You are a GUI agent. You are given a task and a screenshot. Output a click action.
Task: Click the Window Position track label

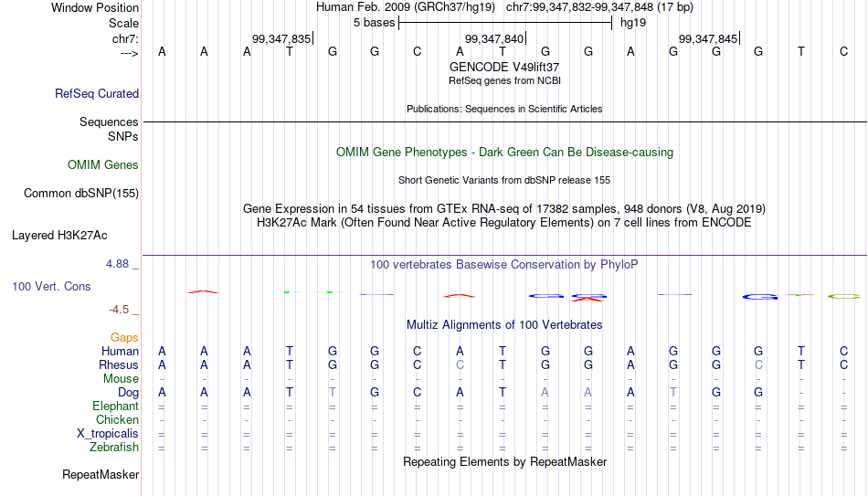[x=95, y=7]
